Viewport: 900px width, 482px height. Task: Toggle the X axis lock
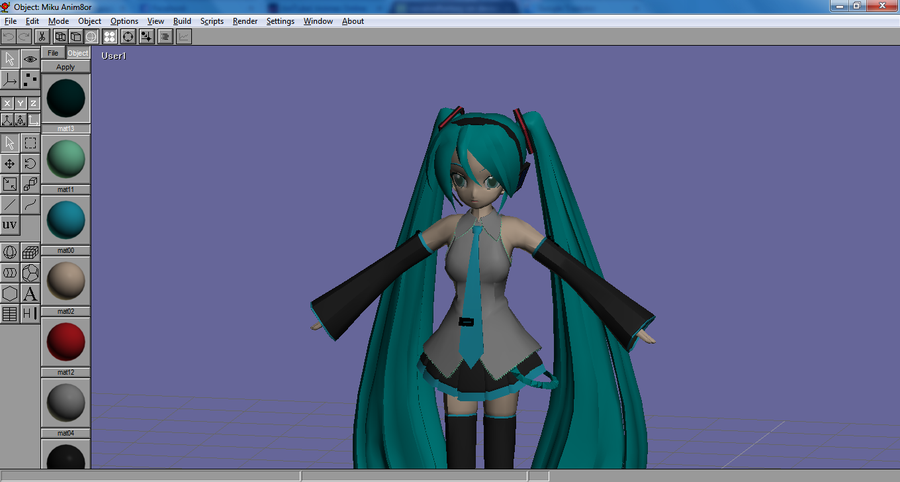click(x=7, y=103)
